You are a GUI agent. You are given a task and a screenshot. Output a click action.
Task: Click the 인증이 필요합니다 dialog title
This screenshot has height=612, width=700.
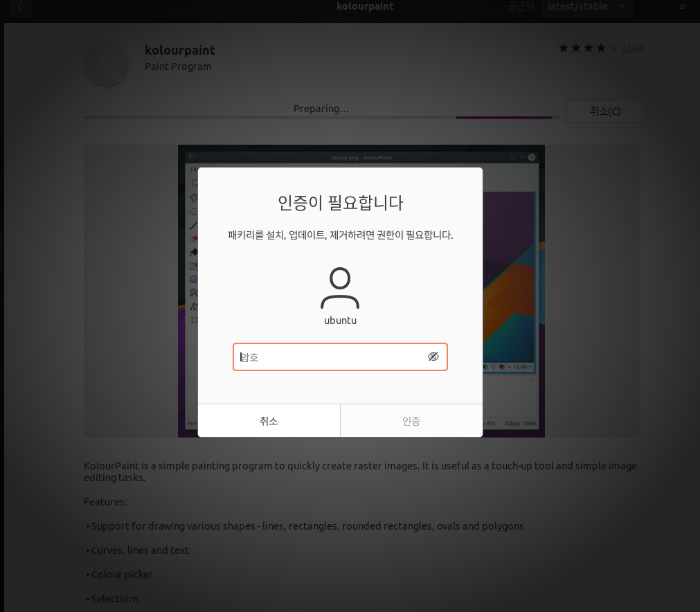point(340,203)
